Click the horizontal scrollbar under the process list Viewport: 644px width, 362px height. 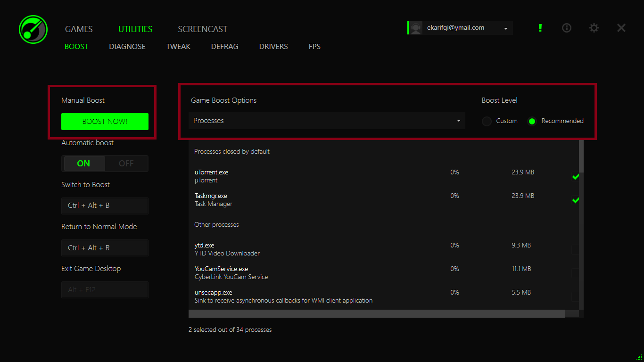tap(376, 313)
